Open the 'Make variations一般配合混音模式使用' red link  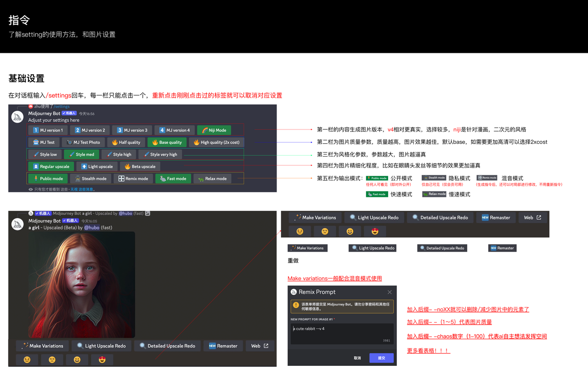point(334,278)
